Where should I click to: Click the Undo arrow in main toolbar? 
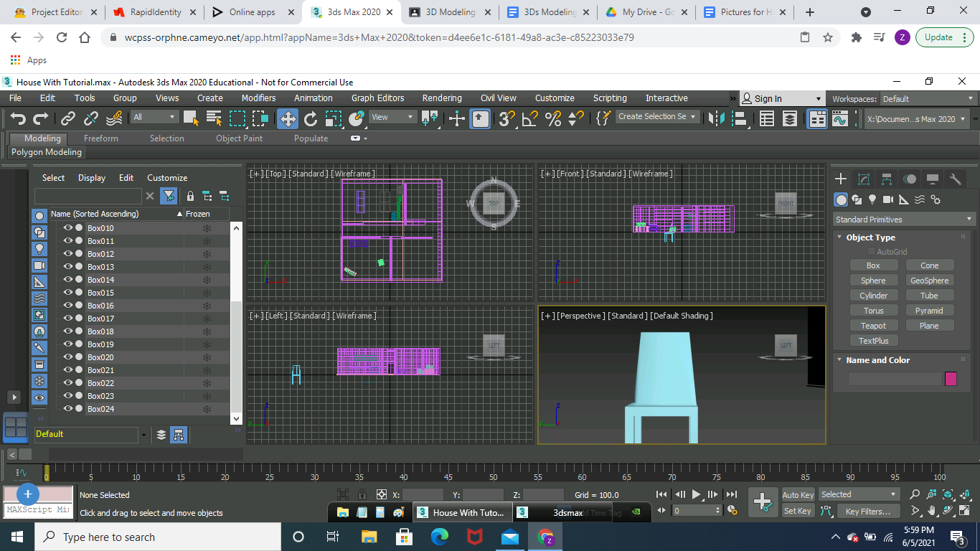[18, 118]
